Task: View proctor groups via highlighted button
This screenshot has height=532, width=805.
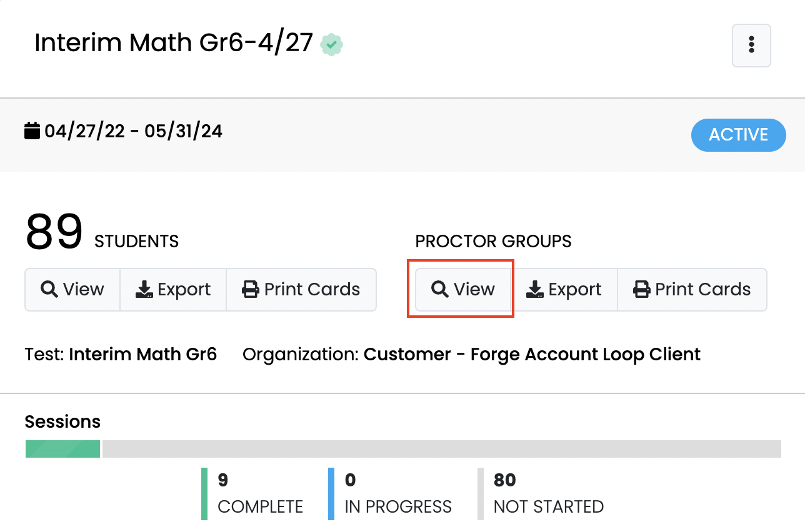Action: 462,289
